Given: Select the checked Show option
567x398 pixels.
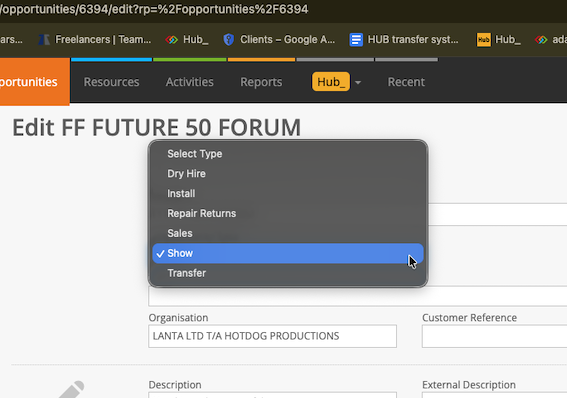Looking at the screenshot, I should (x=288, y=253).
